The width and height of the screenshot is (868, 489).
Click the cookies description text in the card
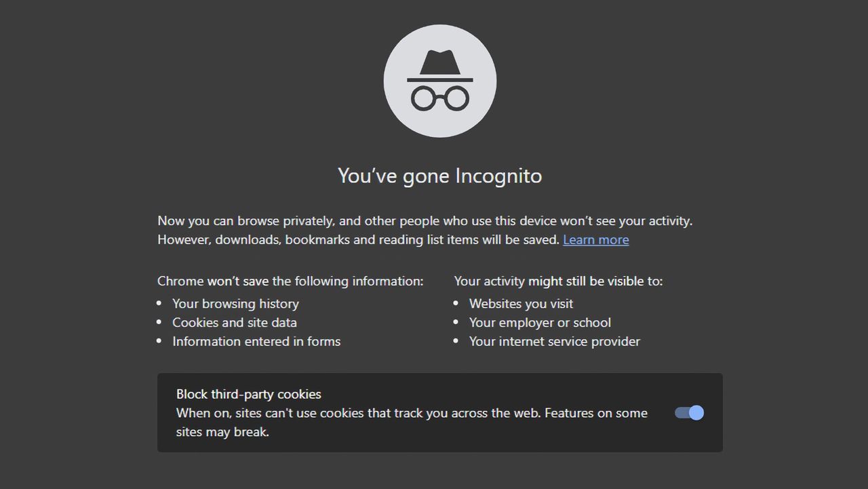(412, 422)
